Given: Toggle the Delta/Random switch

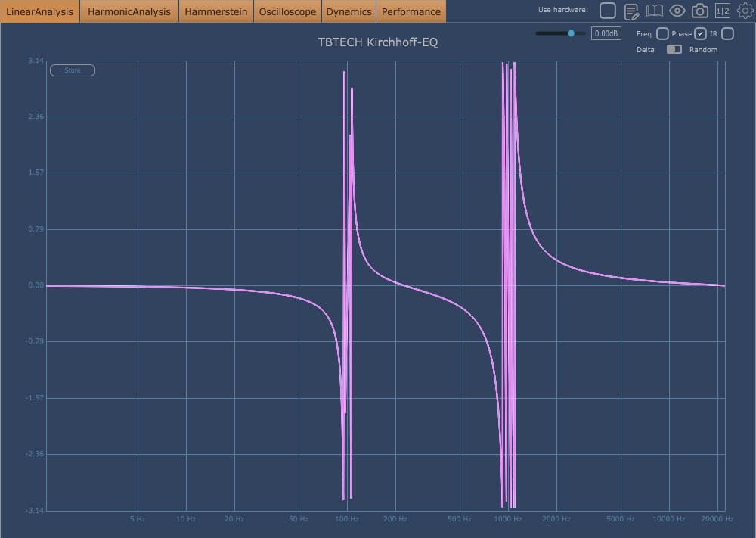Looking at the screenshot, I should (674, 49).
